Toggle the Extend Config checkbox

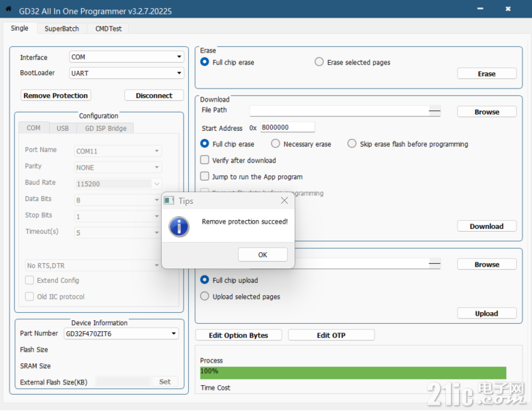coord(53,280)
